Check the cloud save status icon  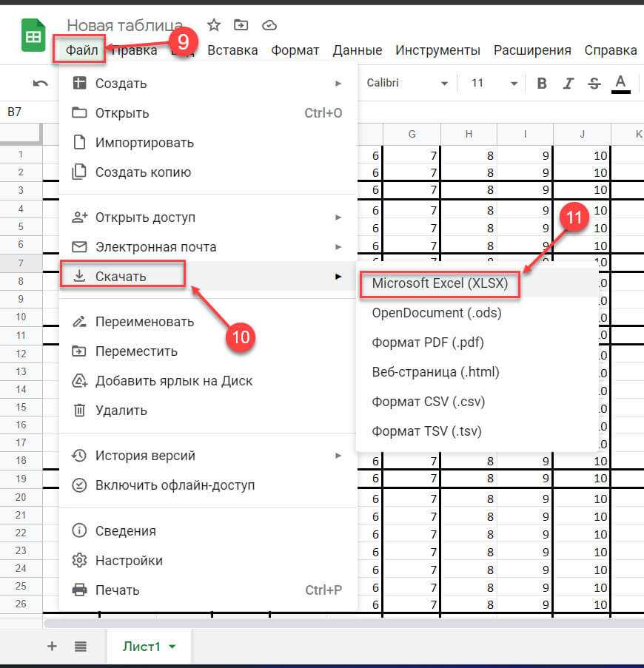tap(269, 26)
